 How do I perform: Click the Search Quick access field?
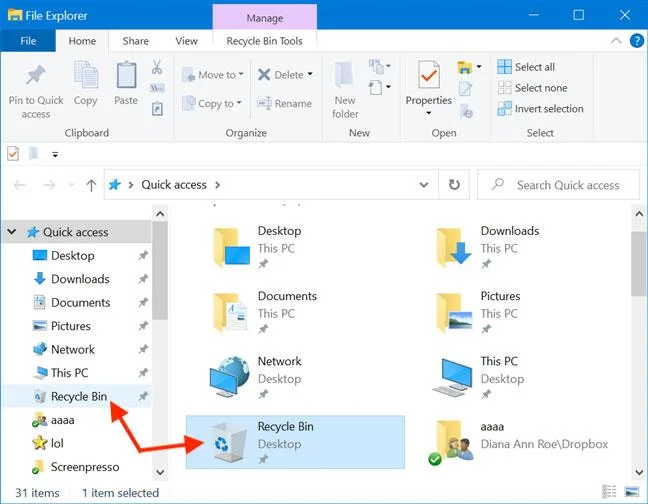(x=558, y=185)
